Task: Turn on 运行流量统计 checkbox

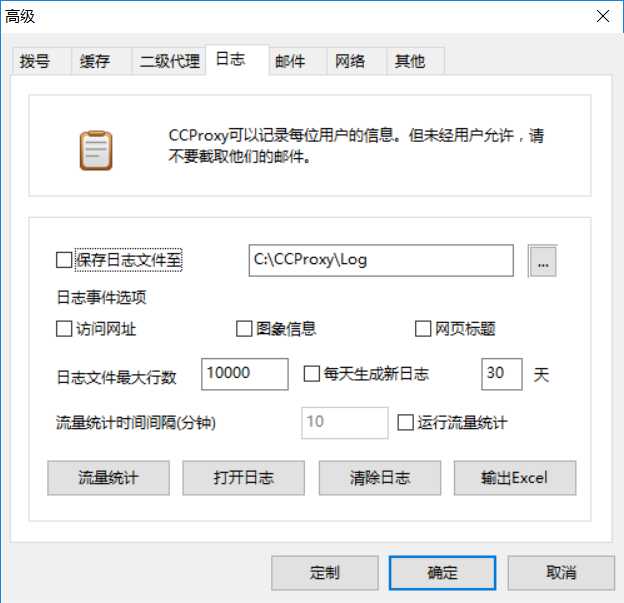Action: point(406,422)
